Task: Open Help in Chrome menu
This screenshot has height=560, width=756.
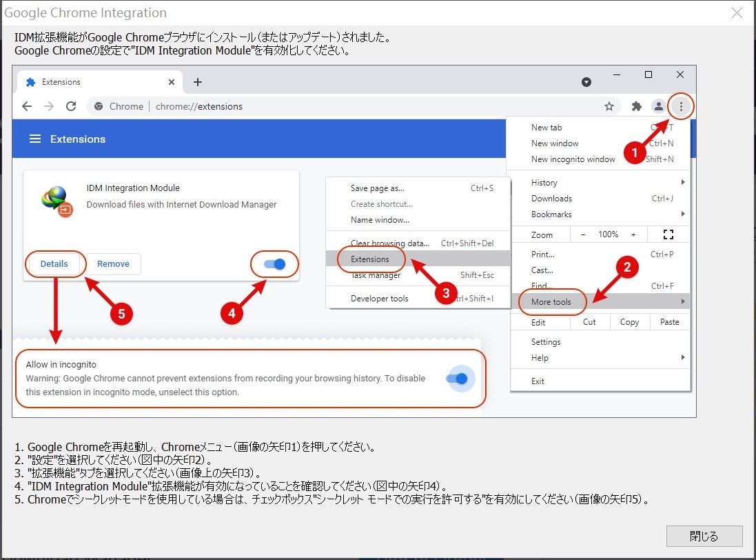Action: pyautogui.click(x=540, y=357)
